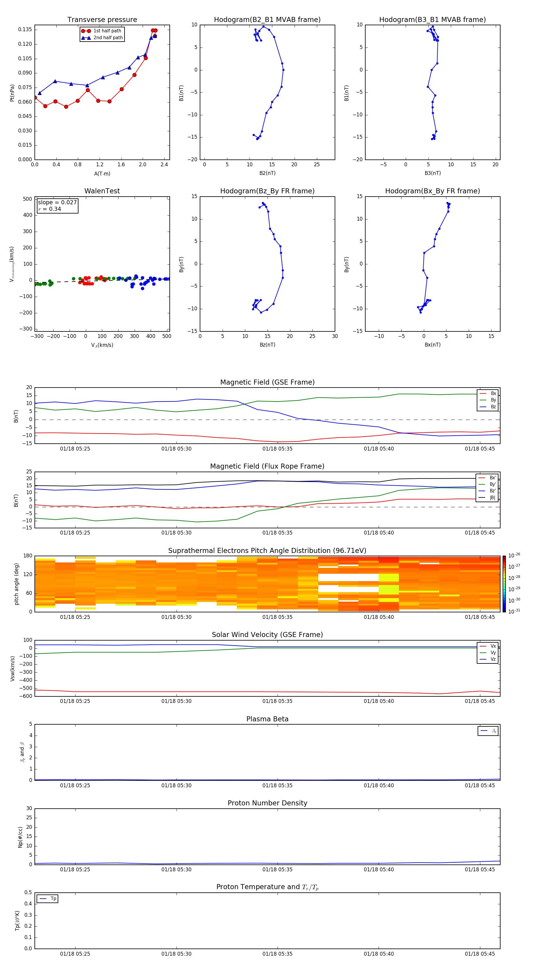Click 'B3(nT)' x-axis label
Screen dimensions: 535x980
coord(432,173)
